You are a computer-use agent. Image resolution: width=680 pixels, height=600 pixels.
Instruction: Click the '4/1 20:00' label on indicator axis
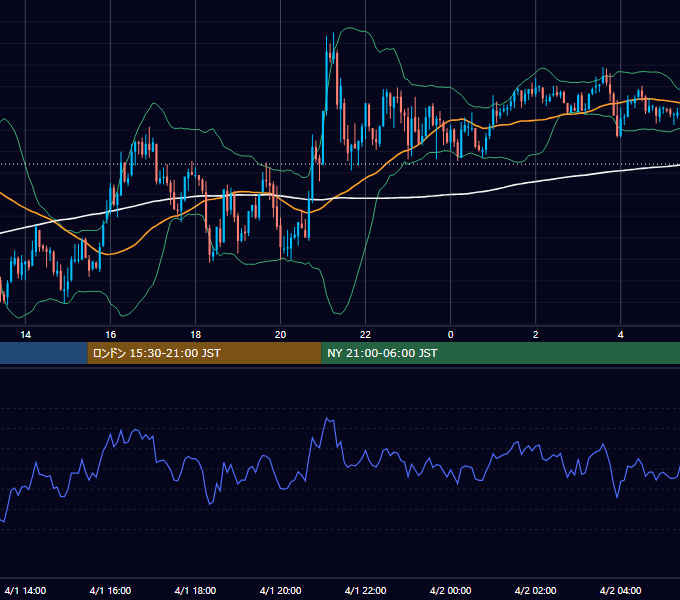(x=281, y=591)
